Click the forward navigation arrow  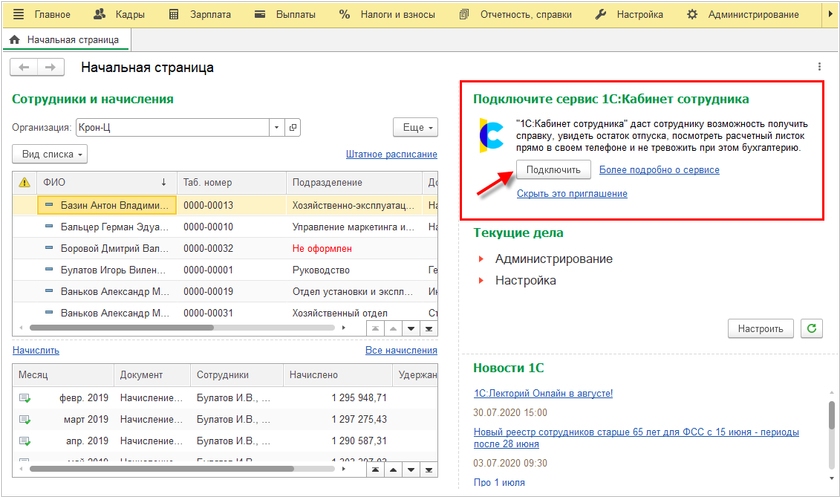pyautogui.click(x=50, y=67)
